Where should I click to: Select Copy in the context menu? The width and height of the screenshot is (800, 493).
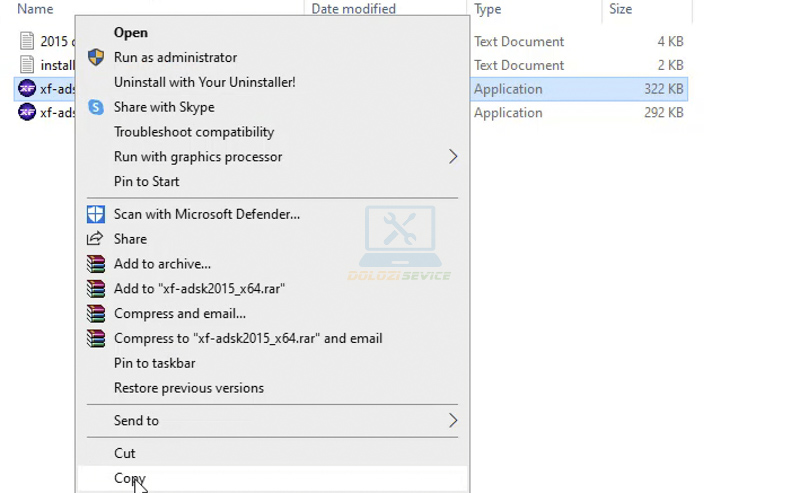click(130, 478)
